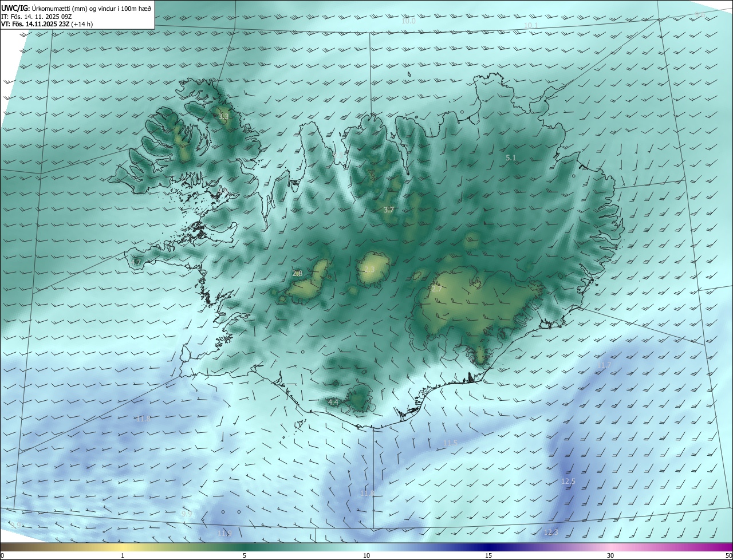Click the 2.8 value beside Langjökull glacier
Viewport: 733px width, 560px height.
pyautogui.click(x=297, y=274)
